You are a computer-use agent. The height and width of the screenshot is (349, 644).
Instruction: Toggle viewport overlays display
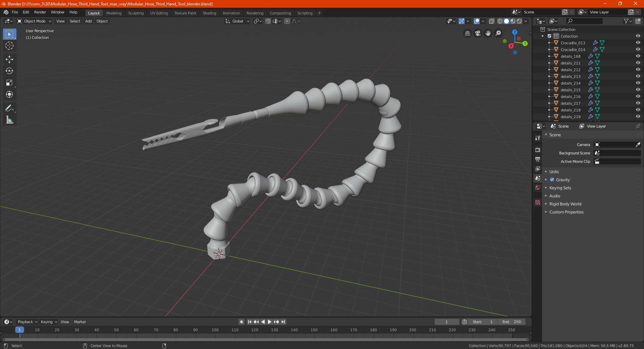click(x=477, y=21)
